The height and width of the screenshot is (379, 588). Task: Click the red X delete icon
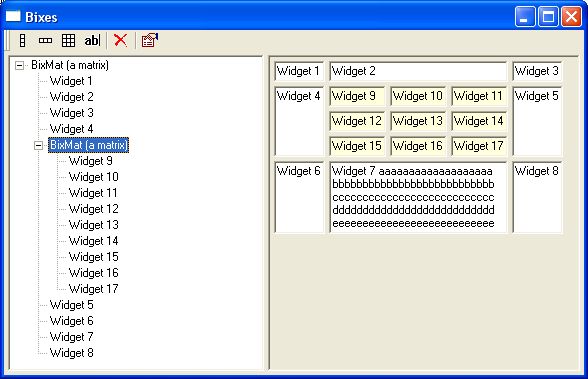[x=120, y=40]
